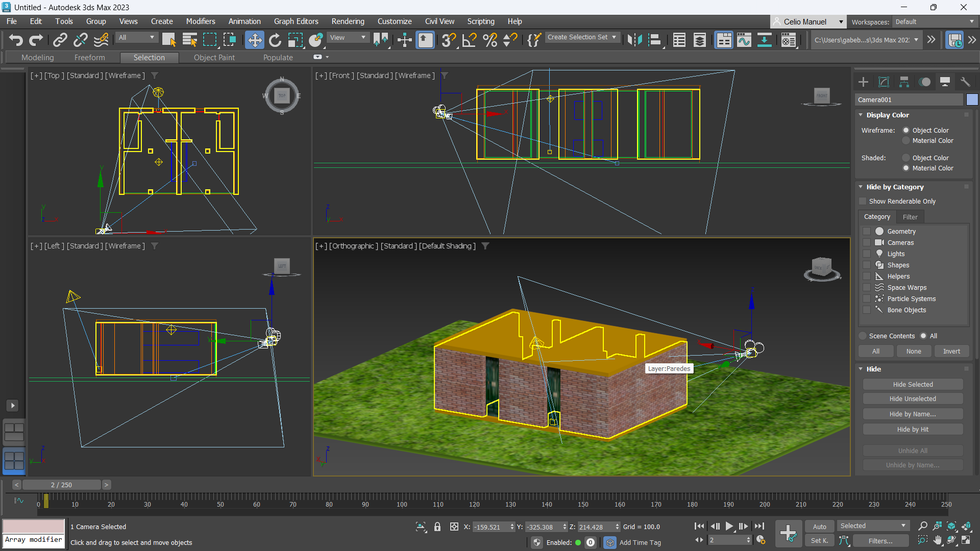The width and height of the screenshot is (980, 551).
Task: Open the Hierarchy command panel tab
Action: click(x=904, y=82)
